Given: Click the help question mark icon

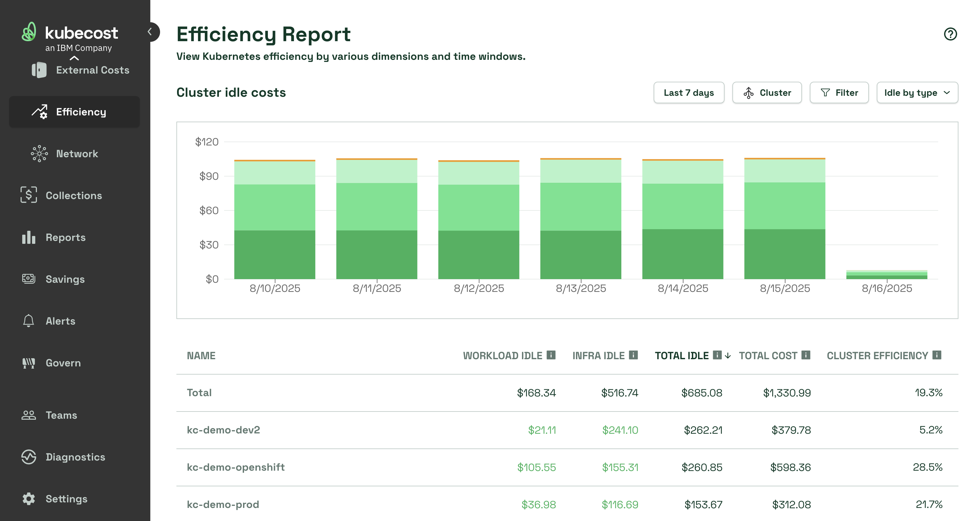Looking at the screenshot, I should click(x=950, y=34).
